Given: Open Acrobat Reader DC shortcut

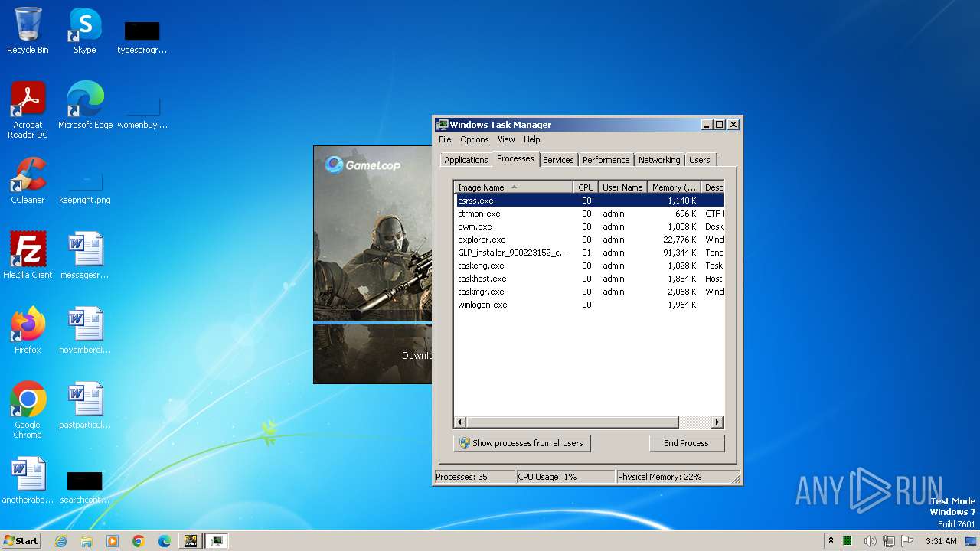Looking at the screenshot, I should 28,109.
